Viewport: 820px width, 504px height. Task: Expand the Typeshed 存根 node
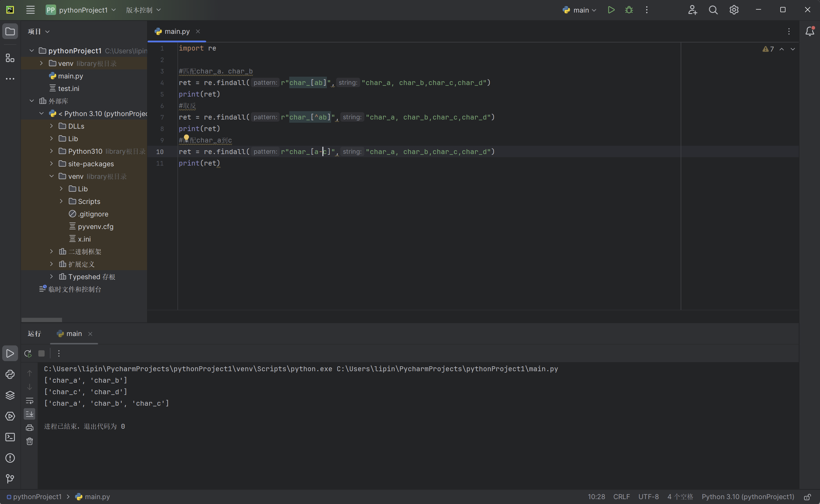(52, 276)
